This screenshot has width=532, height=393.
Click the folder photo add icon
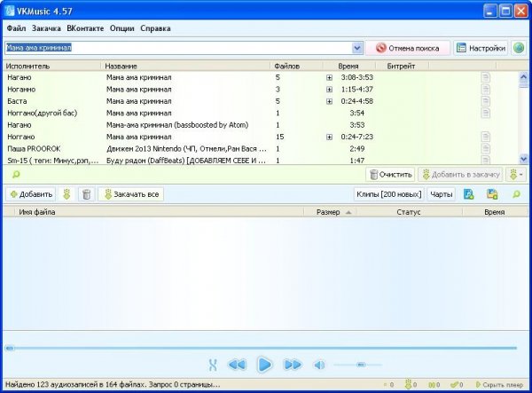(x=492, y=194)
